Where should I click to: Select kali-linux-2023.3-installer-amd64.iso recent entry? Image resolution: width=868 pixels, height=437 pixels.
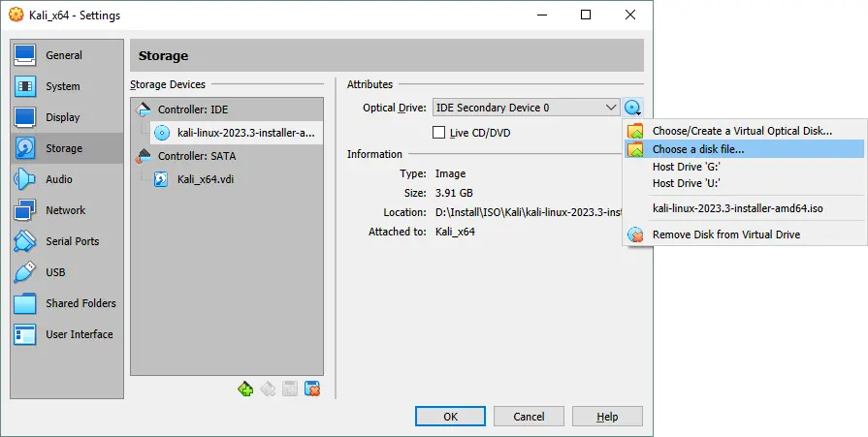click(x=737, y=208)
